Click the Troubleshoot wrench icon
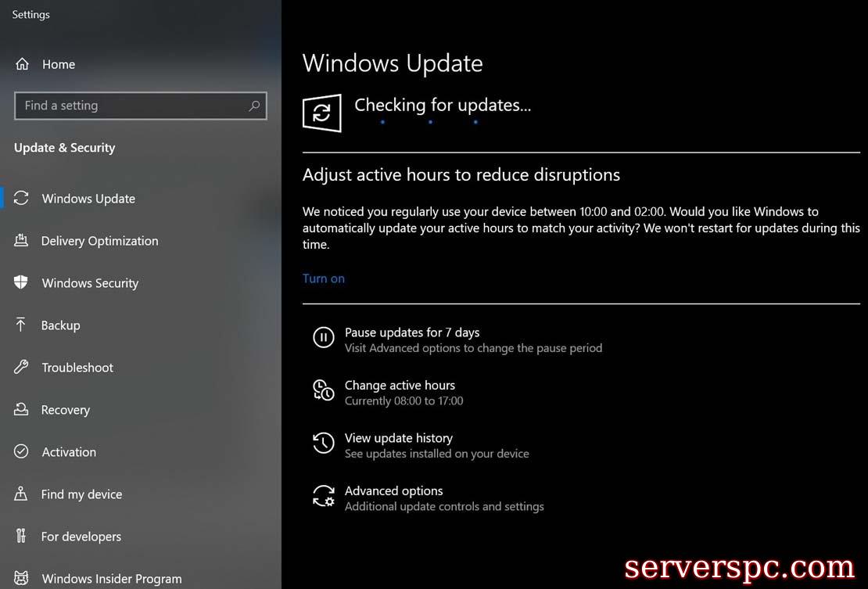868x589 pixels. click(x=21, y=367)
